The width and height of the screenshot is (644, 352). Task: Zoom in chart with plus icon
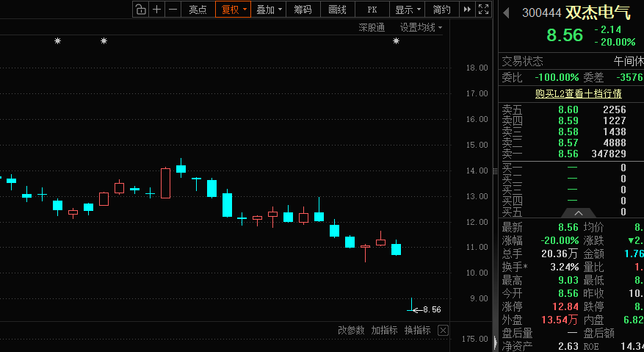(156, 10)
